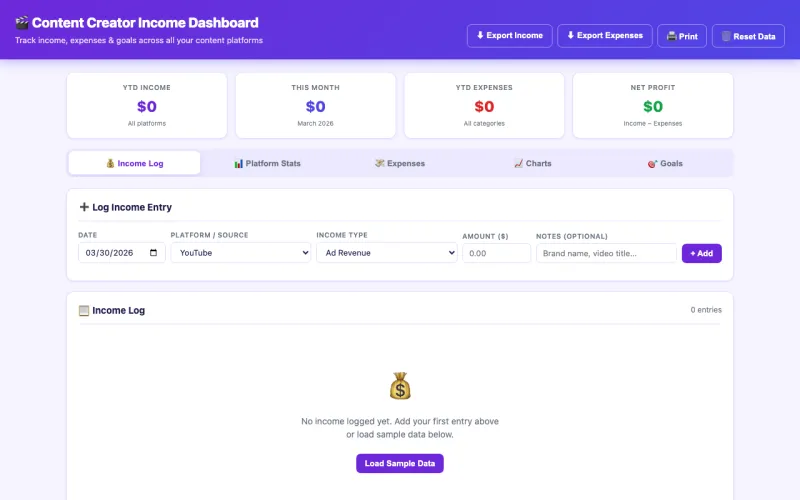
Task: Open the calendar picker in date field
Action: pos(153,253)
